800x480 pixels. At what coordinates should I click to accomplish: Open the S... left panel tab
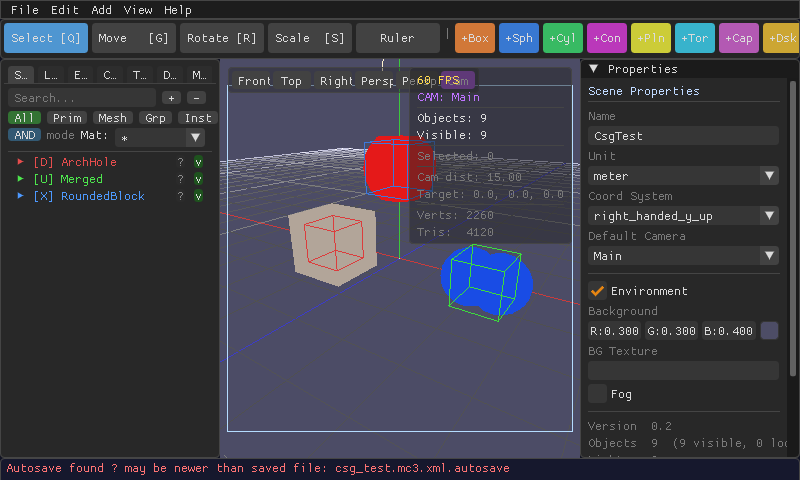click(21, 75)
